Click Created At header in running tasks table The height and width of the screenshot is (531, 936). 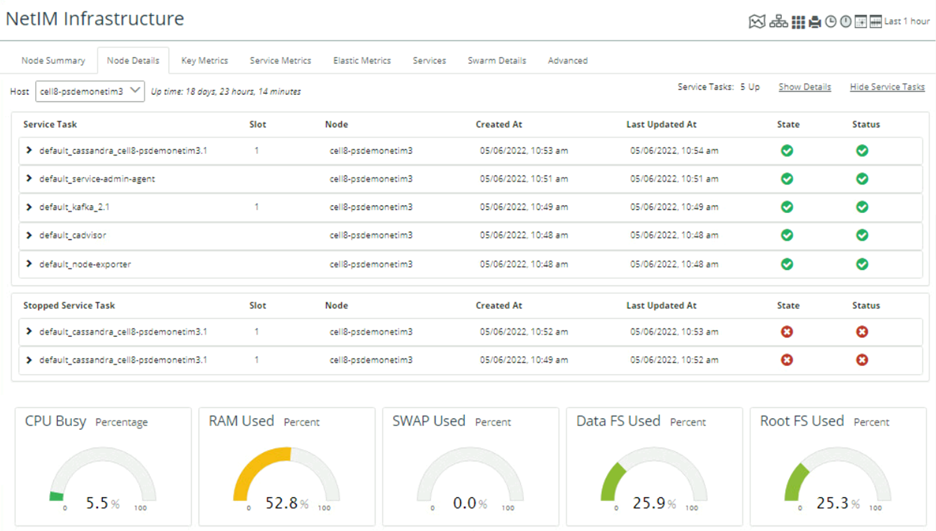(x=498, y=124)
